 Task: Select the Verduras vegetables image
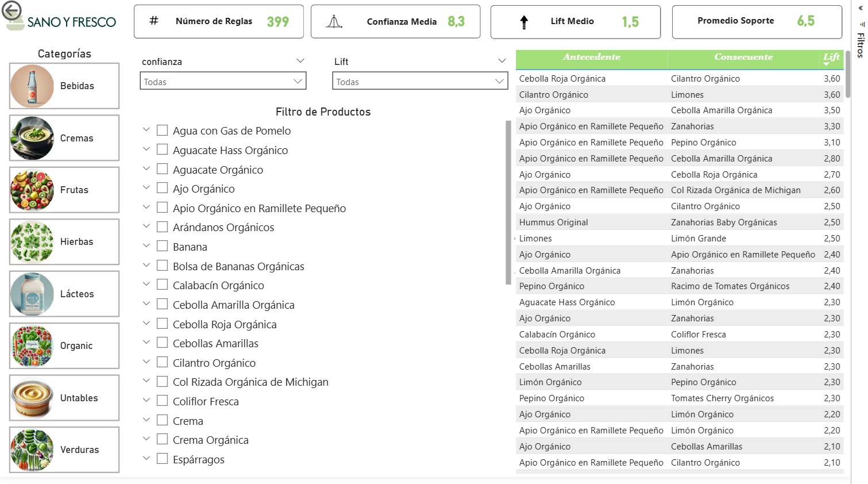point(32,450)
